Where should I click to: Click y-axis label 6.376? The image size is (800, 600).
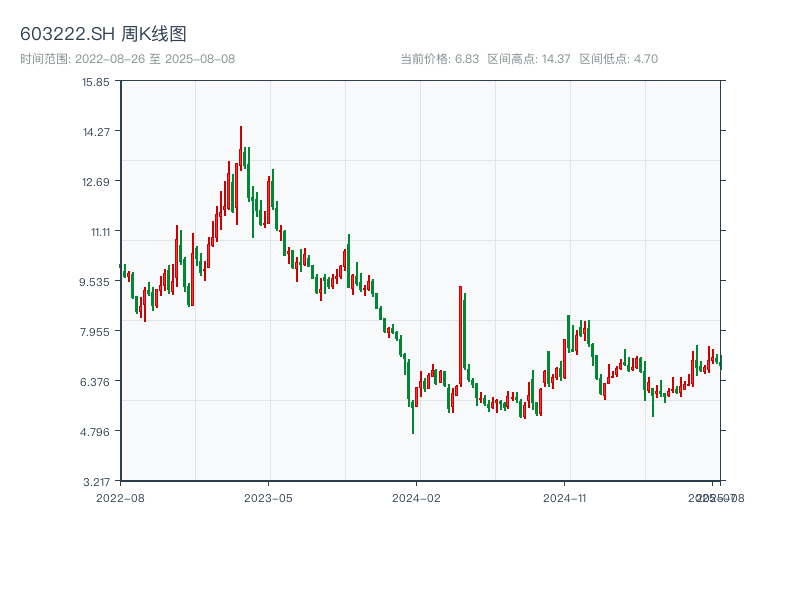click(94, 382)
